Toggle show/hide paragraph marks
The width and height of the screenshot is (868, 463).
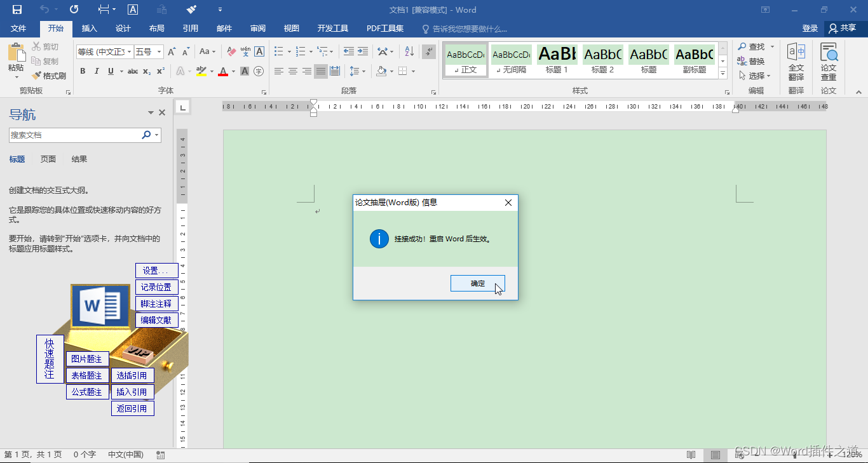click(x=429, y=51)
